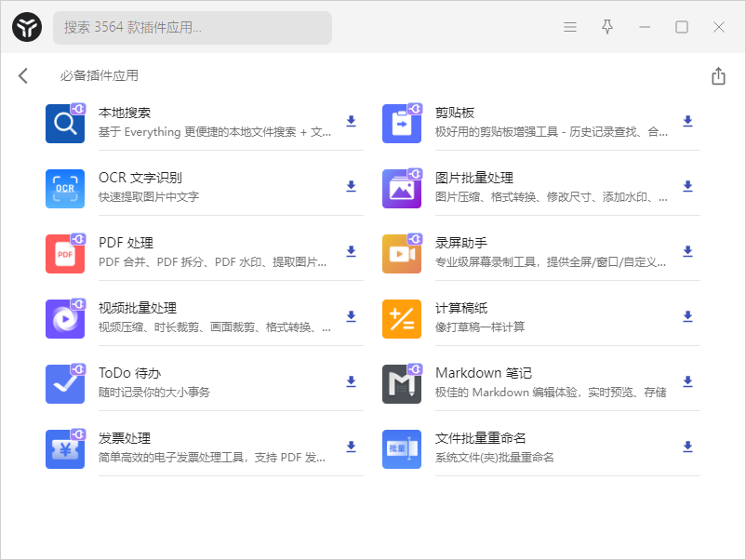The height and width of the screenshot is (560, 746).
Task: Open the OCR 文字识别 plugin icon
Action: [64, 188]
